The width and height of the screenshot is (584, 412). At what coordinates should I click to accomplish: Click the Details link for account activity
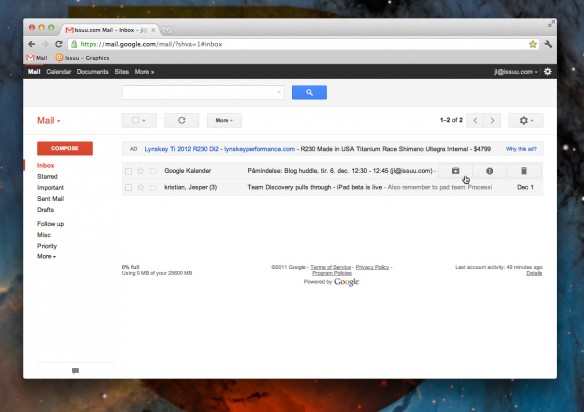(x=534, y=273)
